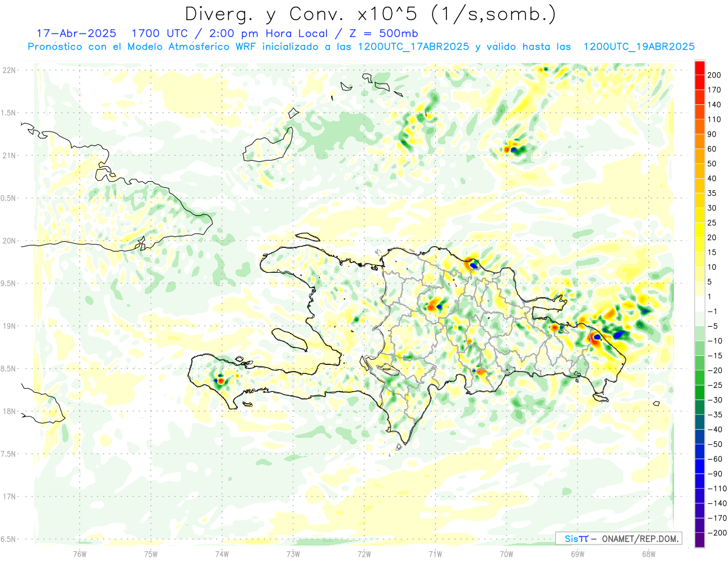Click the positive '90' colorbar value
Screen dimensions: 728x562
point(713,135)
